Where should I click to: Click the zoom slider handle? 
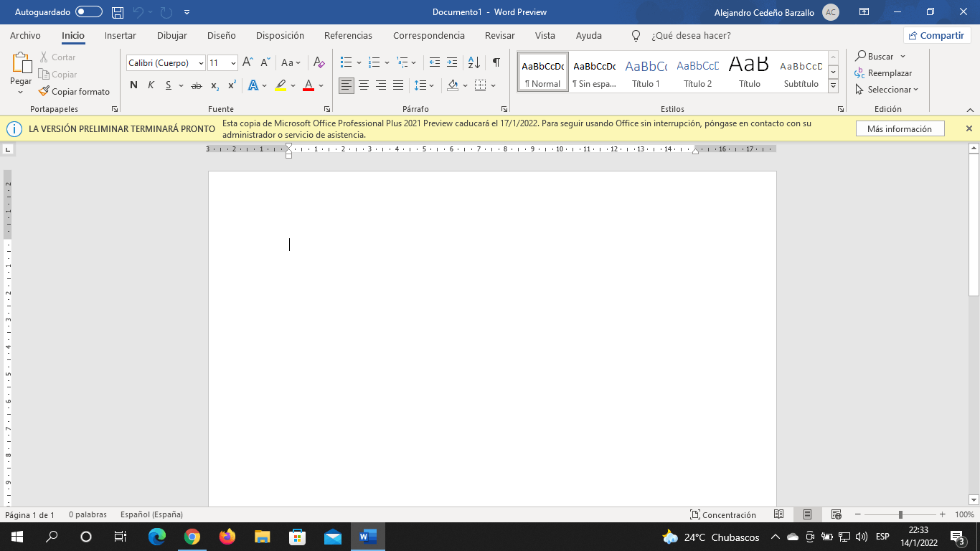(900, 514)
